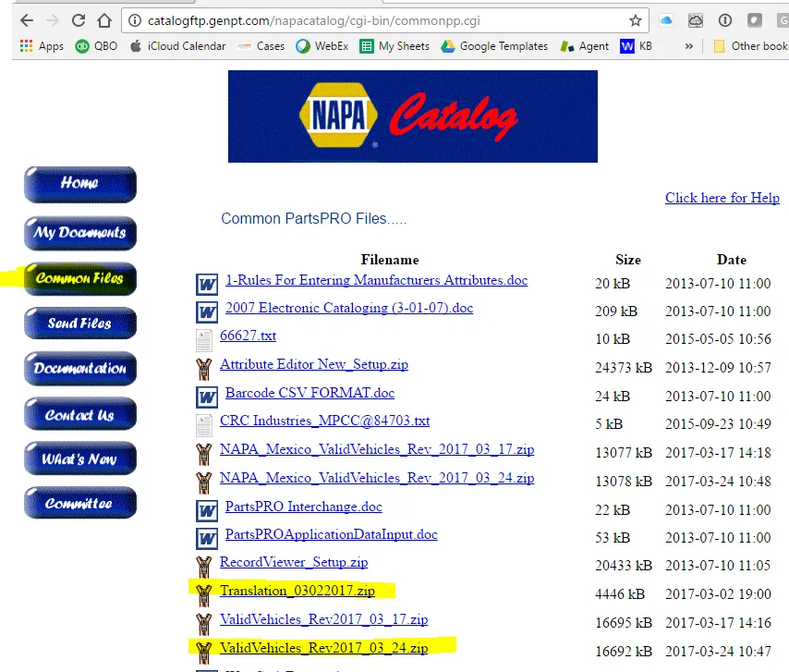
Task: Click the browser reload page icon
Action: tap(78, 20)
